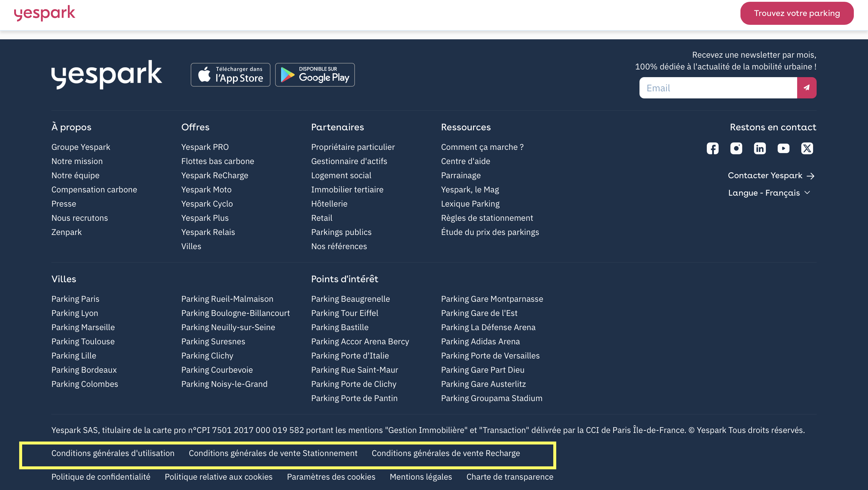This screenshot has width=868, height=490.
Task: Focus the newsletter Email input field
Action: 718,88
